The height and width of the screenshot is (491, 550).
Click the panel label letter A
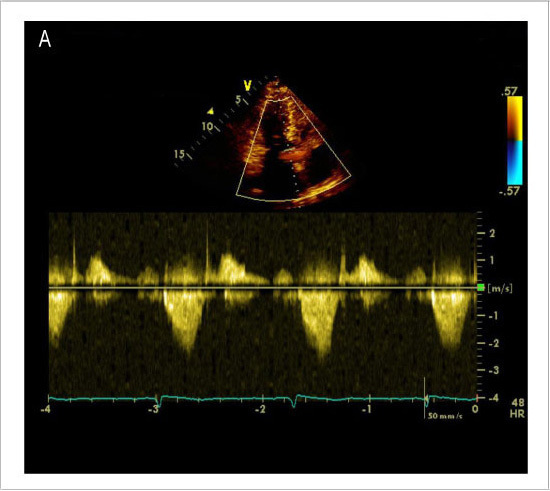pos(45,39)
